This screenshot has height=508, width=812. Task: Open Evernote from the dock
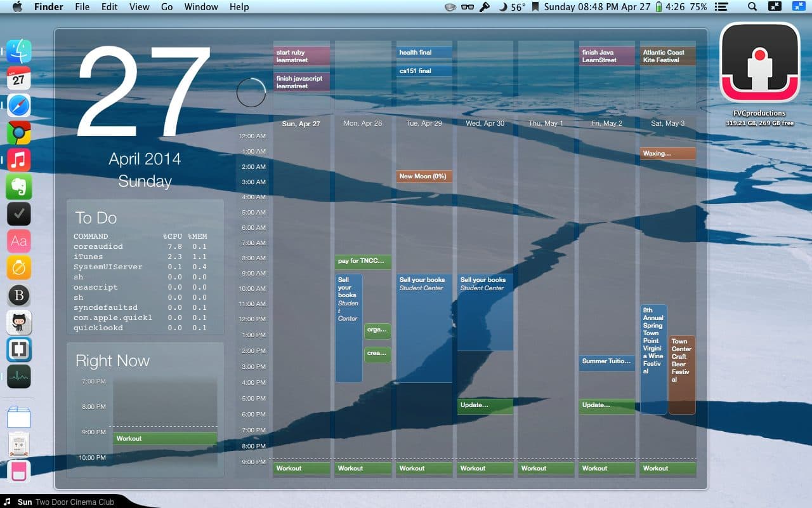(19, 187)
